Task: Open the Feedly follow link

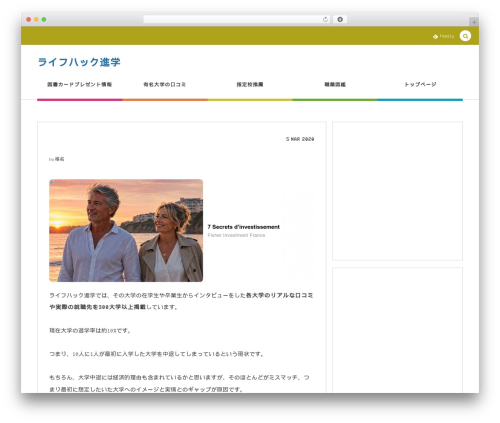Action: pos(444,36)
